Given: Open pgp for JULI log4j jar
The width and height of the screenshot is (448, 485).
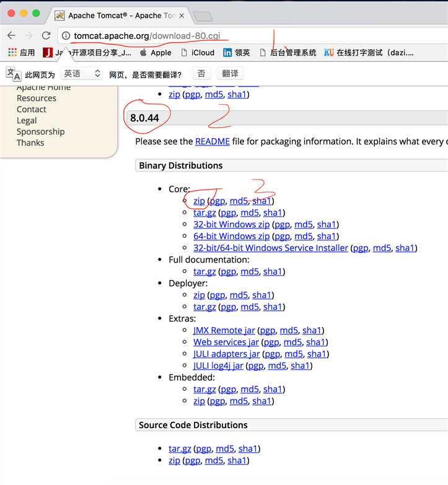Looking at the screenshot, I should click(256, 366).
